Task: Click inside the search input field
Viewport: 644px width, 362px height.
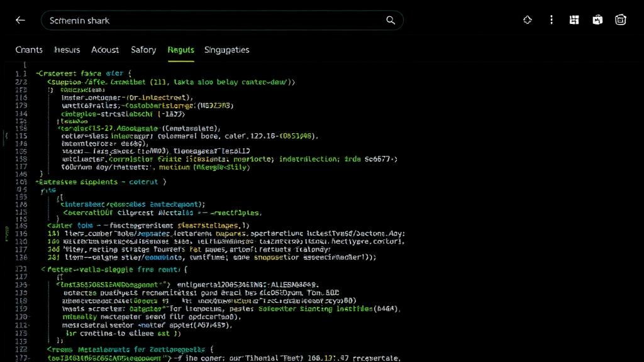Action: click(x=189, y=20)
